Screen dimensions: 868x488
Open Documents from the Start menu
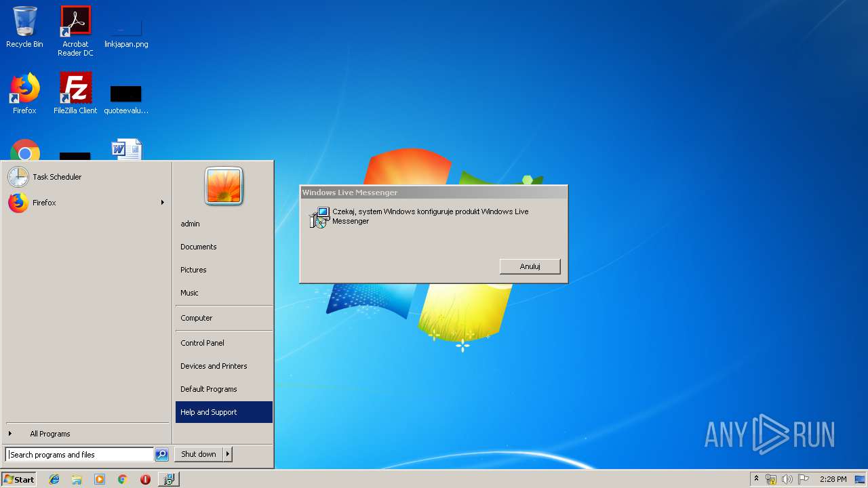(x=224, y=247)
